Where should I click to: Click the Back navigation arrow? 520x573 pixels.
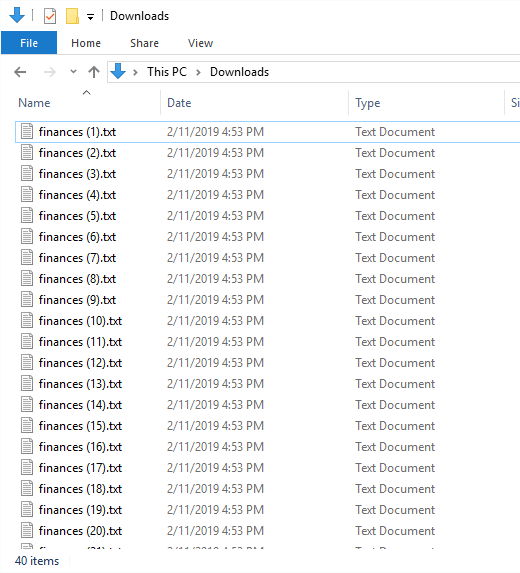20,72
